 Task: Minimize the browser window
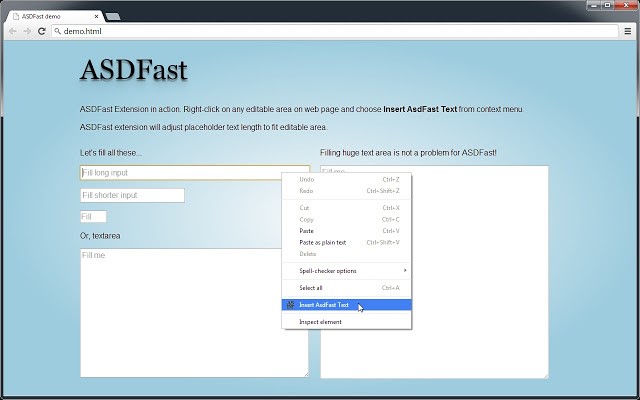pos(594,5)
